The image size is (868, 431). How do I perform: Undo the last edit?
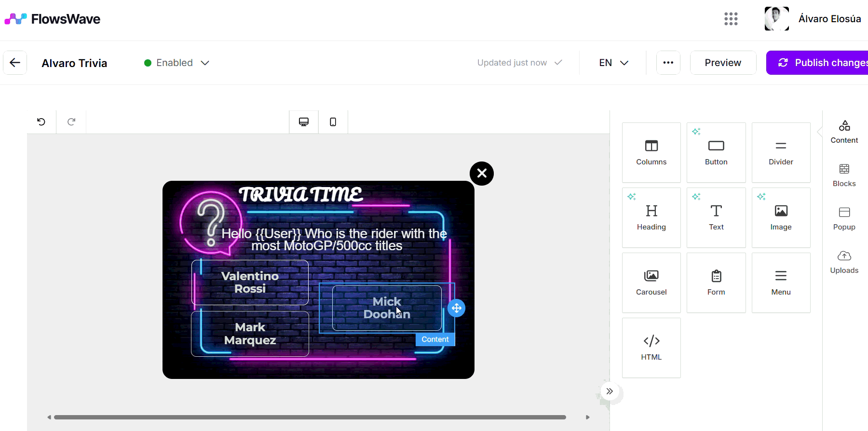(41, 122)
